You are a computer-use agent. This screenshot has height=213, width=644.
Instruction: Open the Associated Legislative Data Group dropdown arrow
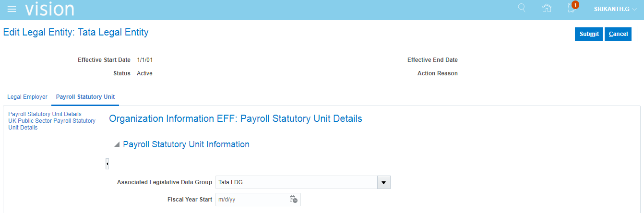click(383, 182)
